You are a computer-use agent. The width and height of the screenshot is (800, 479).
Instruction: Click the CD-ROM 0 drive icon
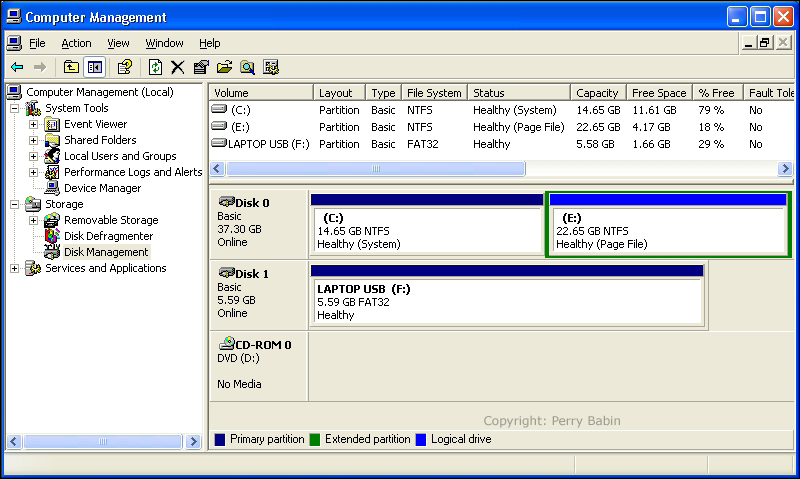pyautogui.click(x=228, y=342)
